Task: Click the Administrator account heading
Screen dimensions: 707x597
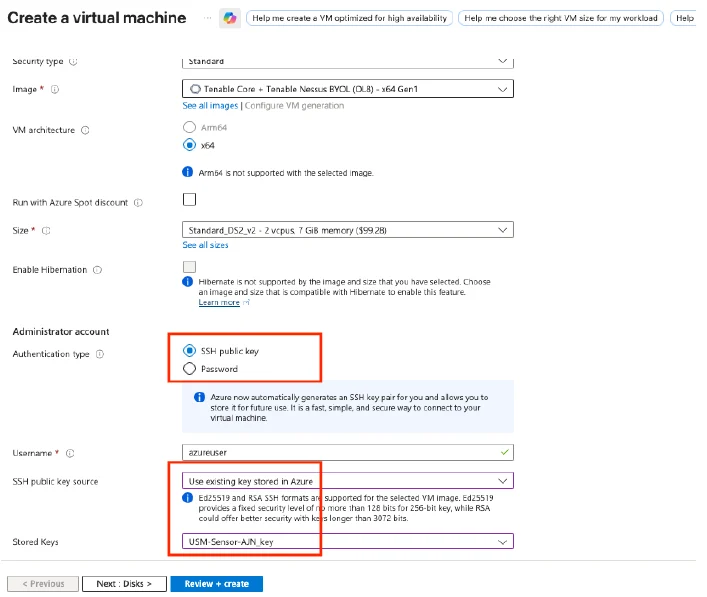Action: point(61,332)
